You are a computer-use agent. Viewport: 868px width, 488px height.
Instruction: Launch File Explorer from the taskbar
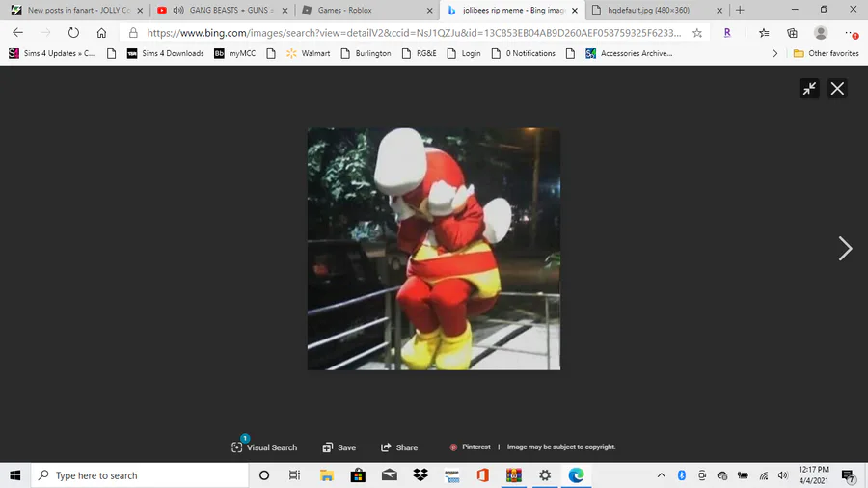pyautogui.click(x=327, y=475)
